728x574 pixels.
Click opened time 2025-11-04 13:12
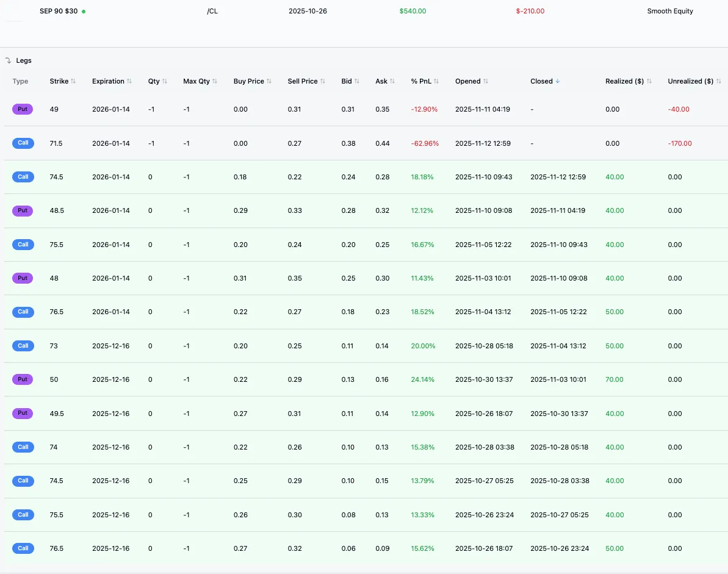point(483,312)
